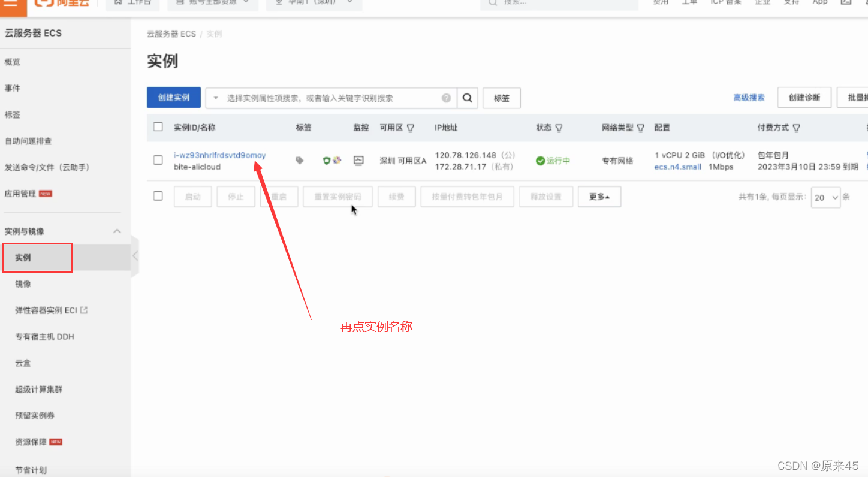Tick the select-all checkbox in table header
This screenshot has height=477, width=868.
[158, 127]
